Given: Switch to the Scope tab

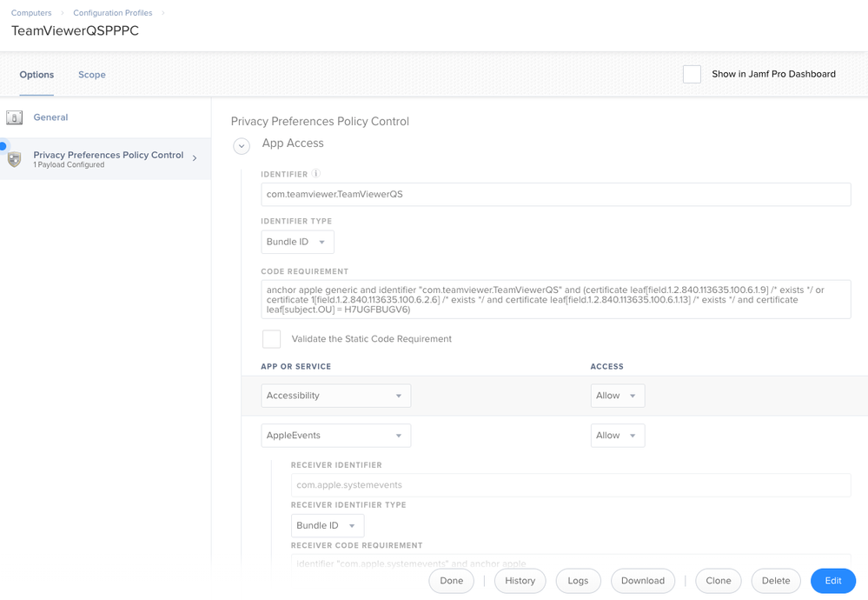Looking at the screenshot, I should click(x=92, y=75).
